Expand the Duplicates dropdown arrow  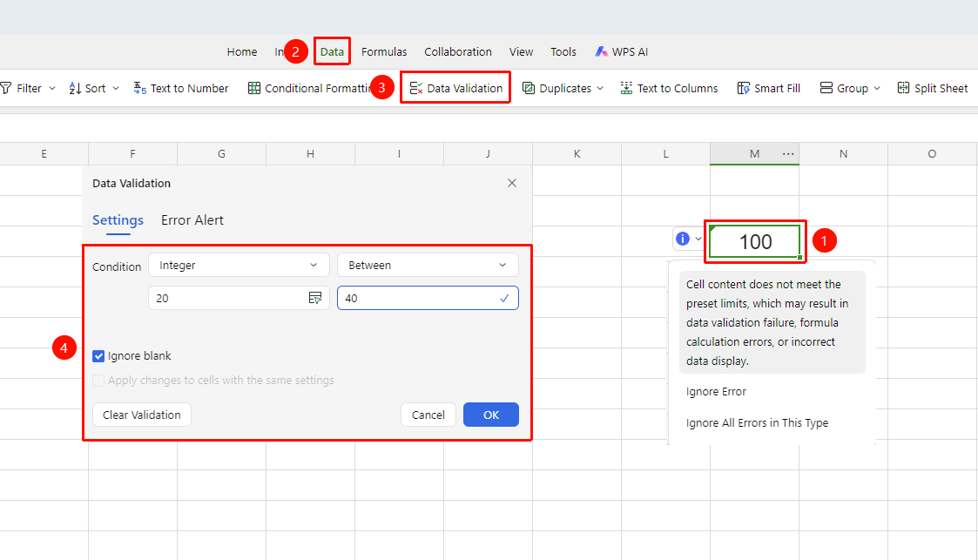pos(600,89)
